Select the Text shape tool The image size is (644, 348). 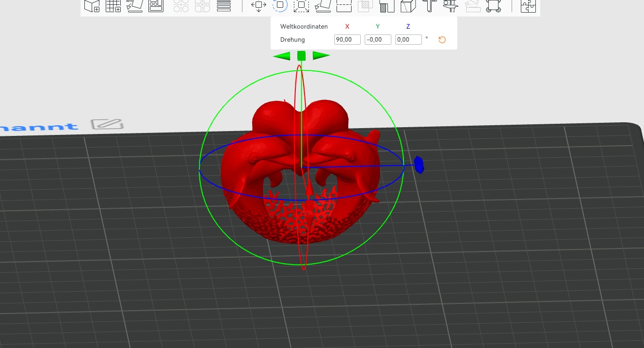click(x=430, y=6)
